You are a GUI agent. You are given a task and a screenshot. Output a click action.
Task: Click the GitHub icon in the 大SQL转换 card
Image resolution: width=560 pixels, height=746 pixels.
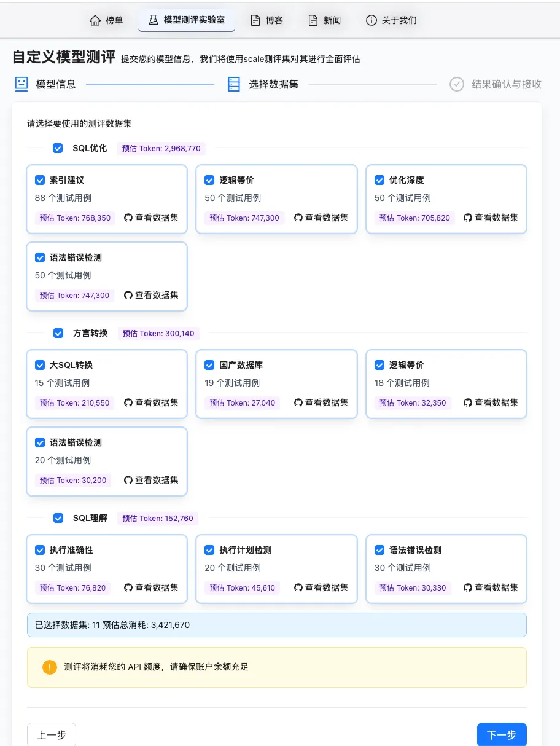128,402
